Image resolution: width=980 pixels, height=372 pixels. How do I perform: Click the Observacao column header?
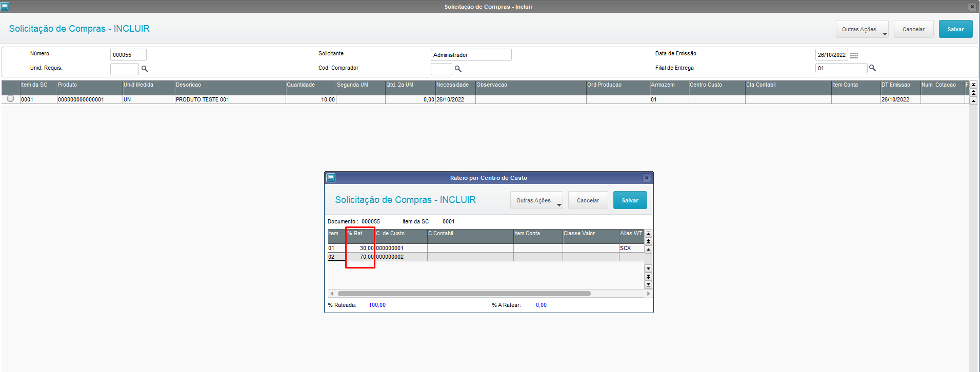point(531,88)
